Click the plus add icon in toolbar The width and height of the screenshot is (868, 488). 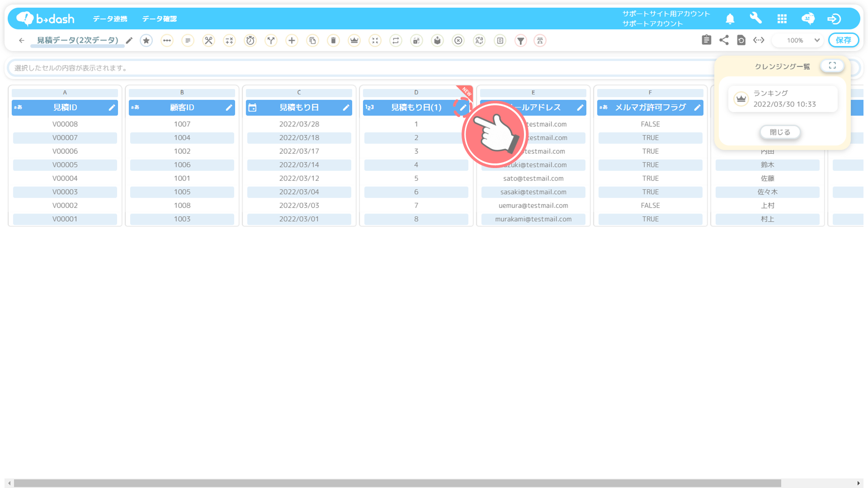coord(292,40)
